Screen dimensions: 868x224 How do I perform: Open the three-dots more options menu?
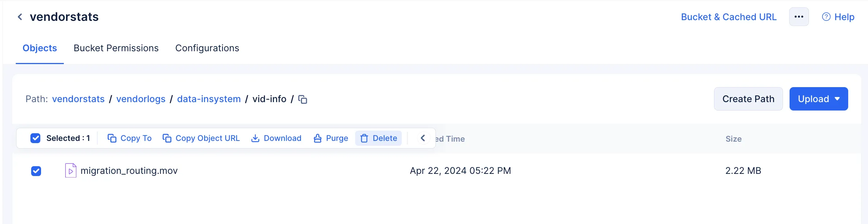(x=799, y=17)
